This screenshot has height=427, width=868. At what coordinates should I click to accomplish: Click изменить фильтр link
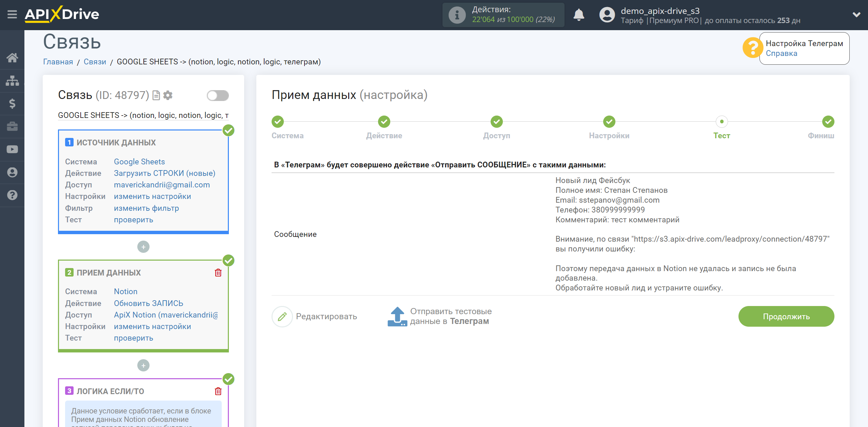tap(146, 208)
